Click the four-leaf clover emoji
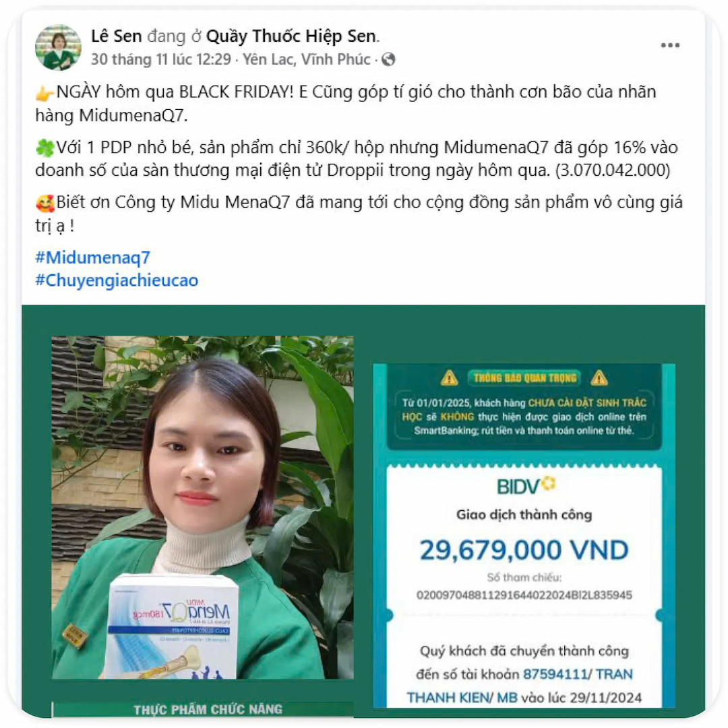 [x=45, y=148]
